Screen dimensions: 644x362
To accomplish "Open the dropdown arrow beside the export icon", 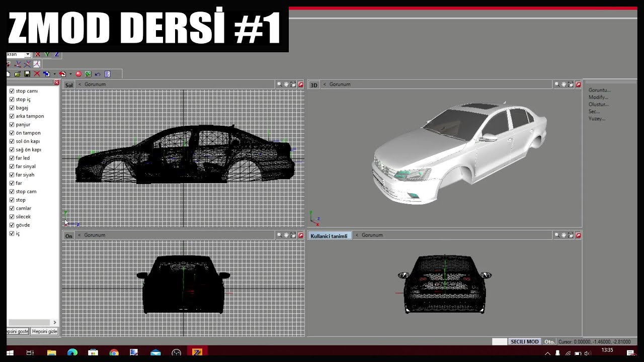I will [x=70, y=74].
